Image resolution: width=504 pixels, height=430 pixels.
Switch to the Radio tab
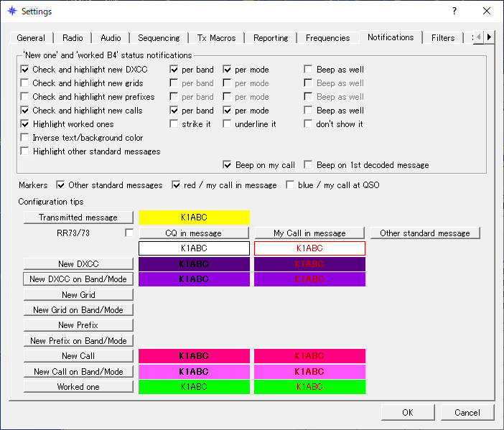click(x=73, y=38)
